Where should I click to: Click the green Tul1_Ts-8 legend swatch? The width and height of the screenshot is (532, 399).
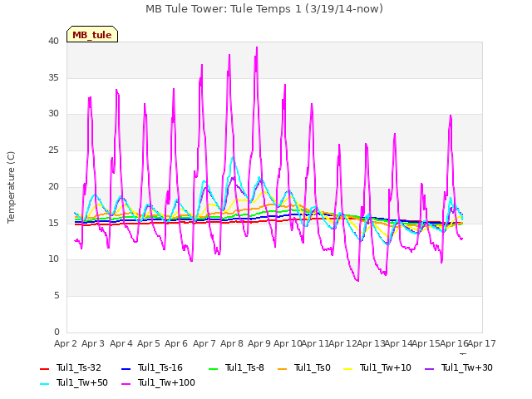pyautogui.click(x=213, y=369)
